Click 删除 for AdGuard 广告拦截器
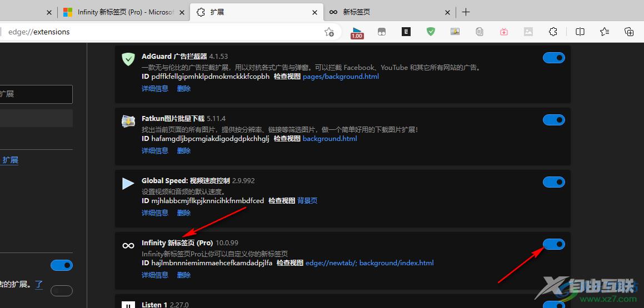 pos(183,89)
